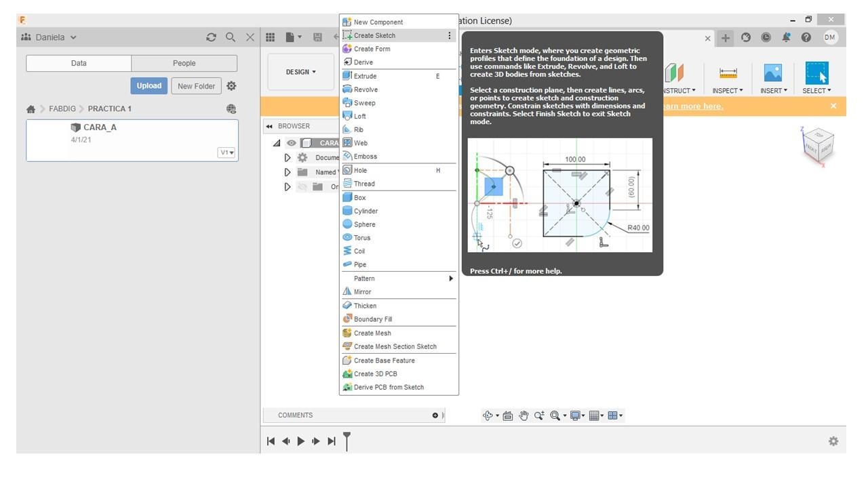Select the Extrude tool icon
The image size is (868, 488).
coord(347,76)
